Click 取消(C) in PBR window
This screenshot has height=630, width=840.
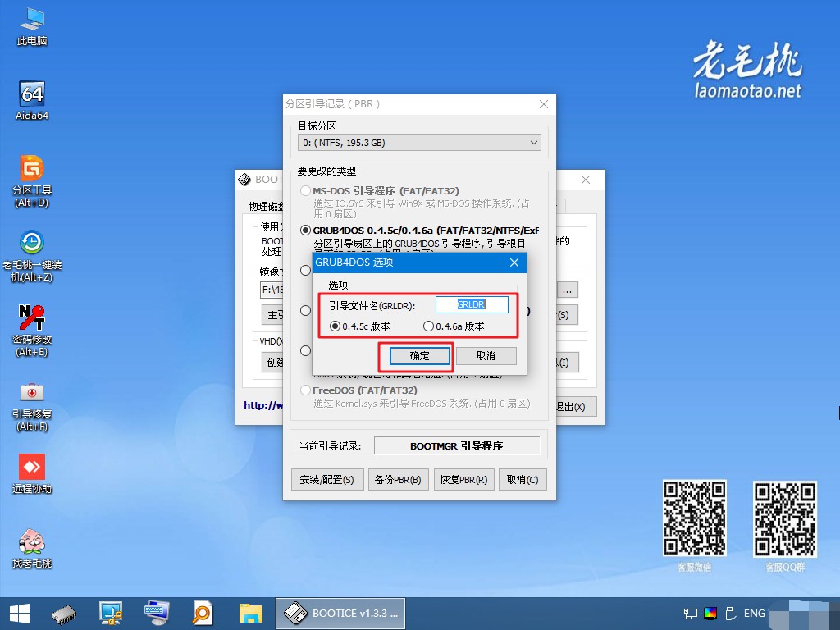click(523, 479)
